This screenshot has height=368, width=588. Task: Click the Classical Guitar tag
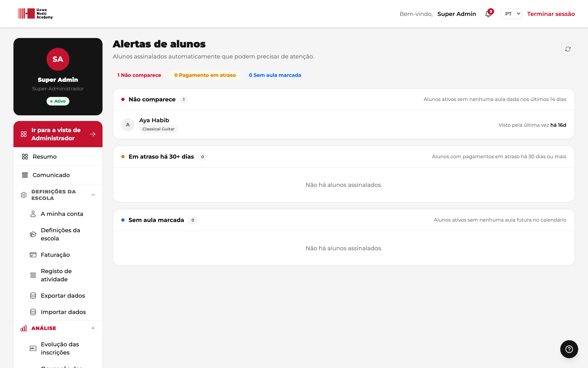[x=158, y=129]
